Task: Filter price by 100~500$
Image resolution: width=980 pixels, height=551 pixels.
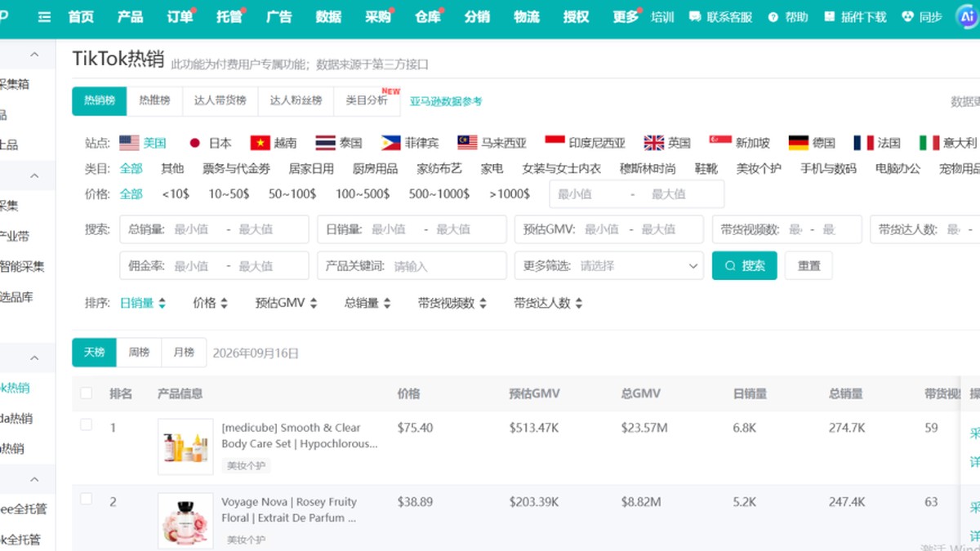Action: click(363, 194)
